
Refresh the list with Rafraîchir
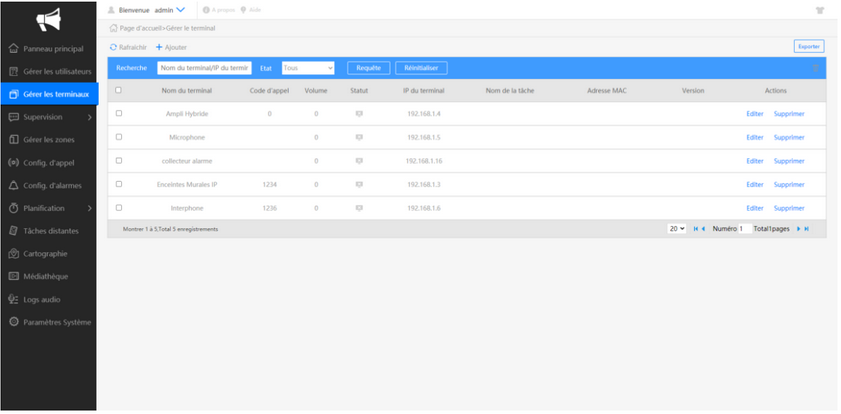128,47
